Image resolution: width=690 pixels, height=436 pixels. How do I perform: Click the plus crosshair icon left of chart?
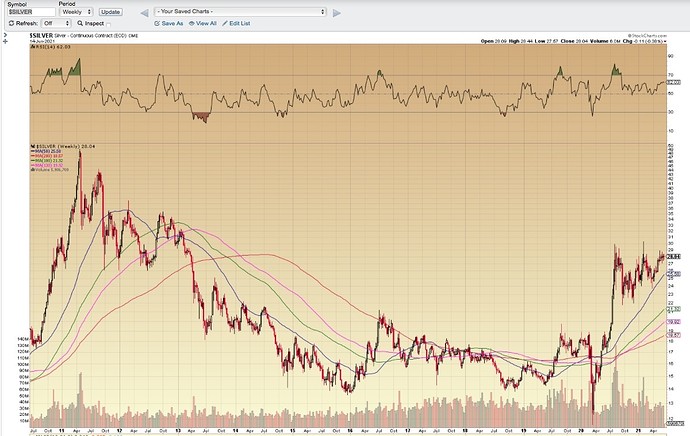pyautogui.click(x=5, y=41)
